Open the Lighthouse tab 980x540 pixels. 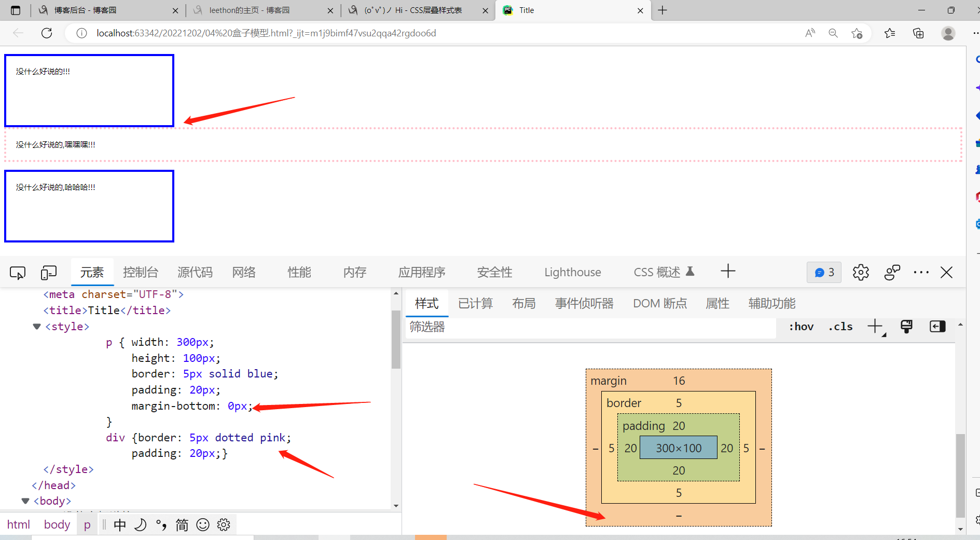coord(573,273)
